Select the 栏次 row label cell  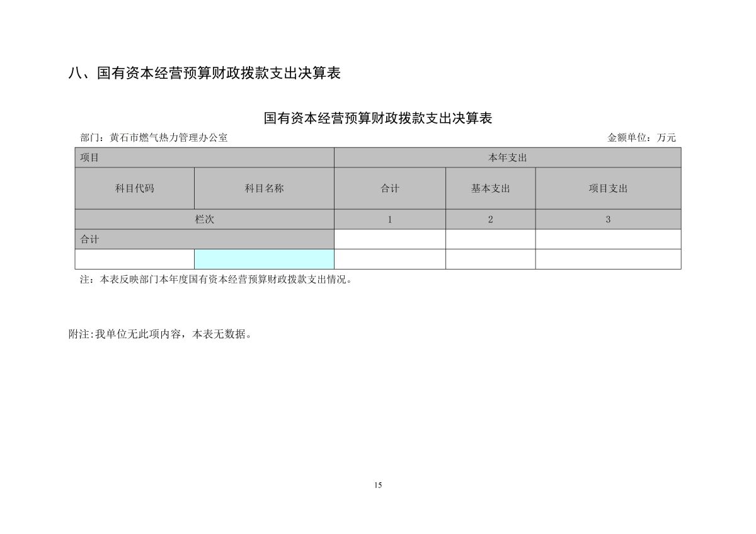pyautogui.click(x=204, y=219)
